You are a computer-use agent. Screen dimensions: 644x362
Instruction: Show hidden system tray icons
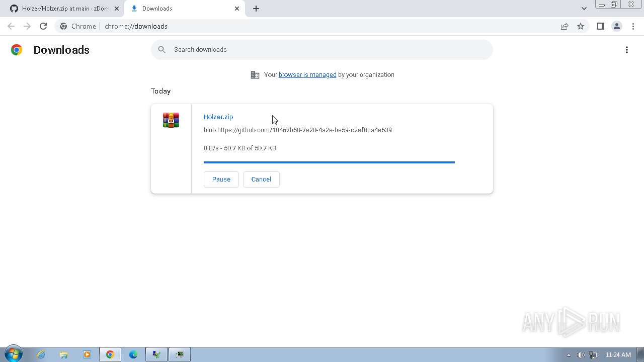click(x=569, y=355)
